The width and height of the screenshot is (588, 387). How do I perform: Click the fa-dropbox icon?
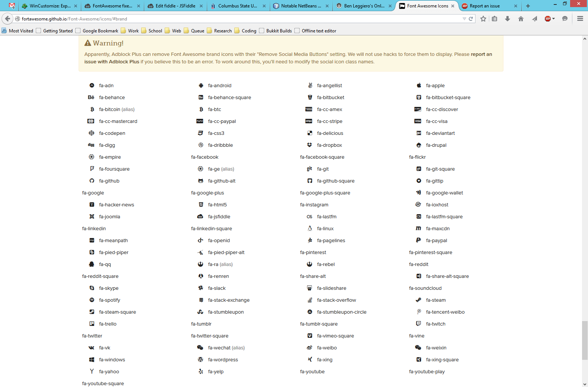(310, 145)
